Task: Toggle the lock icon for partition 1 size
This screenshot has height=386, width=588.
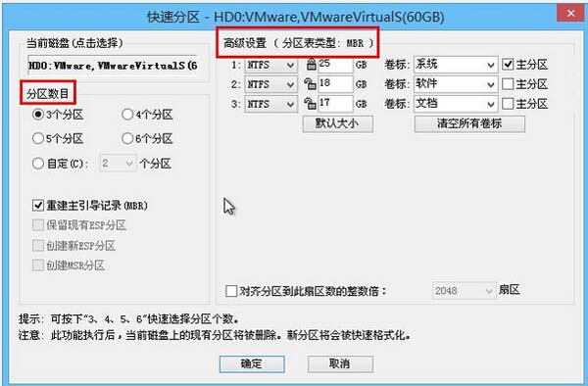Action: 311,65
